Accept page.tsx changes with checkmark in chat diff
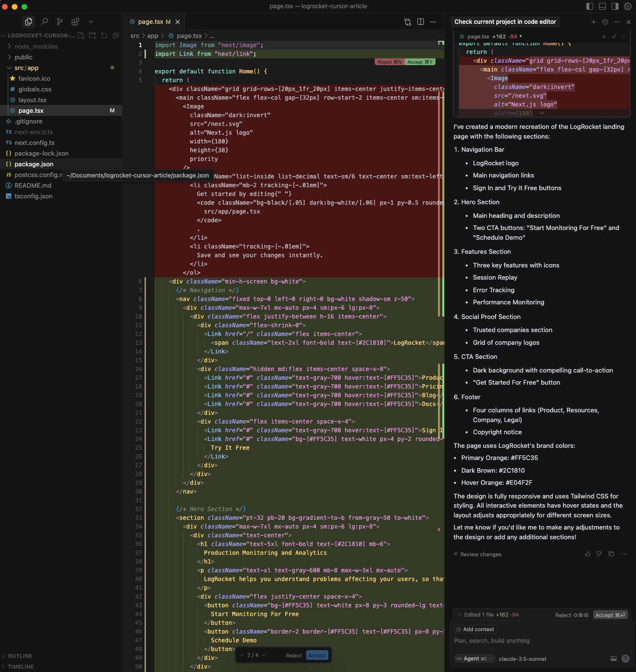 pyautogui.click(x=614, y=36)
